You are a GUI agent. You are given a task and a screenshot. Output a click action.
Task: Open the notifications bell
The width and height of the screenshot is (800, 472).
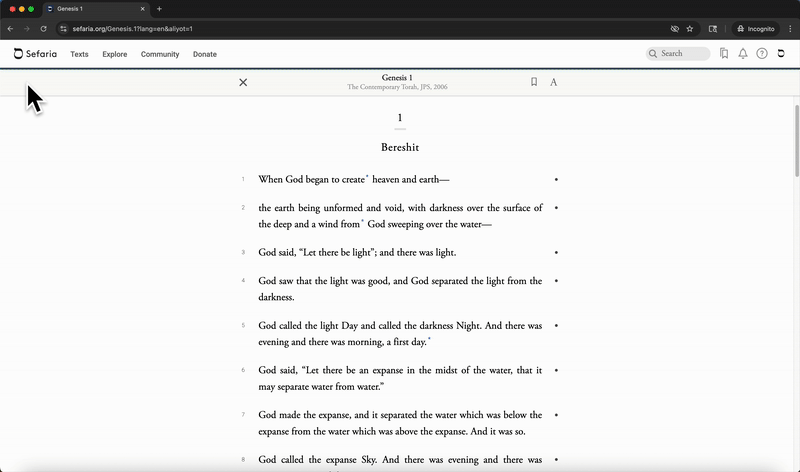coord(743,53)
